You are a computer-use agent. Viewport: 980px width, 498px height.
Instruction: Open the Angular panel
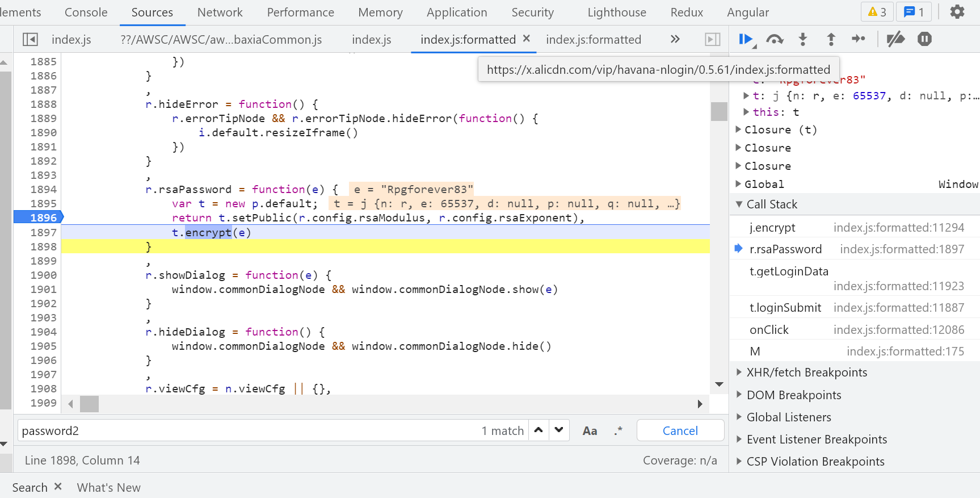click(x=748, y=12)
